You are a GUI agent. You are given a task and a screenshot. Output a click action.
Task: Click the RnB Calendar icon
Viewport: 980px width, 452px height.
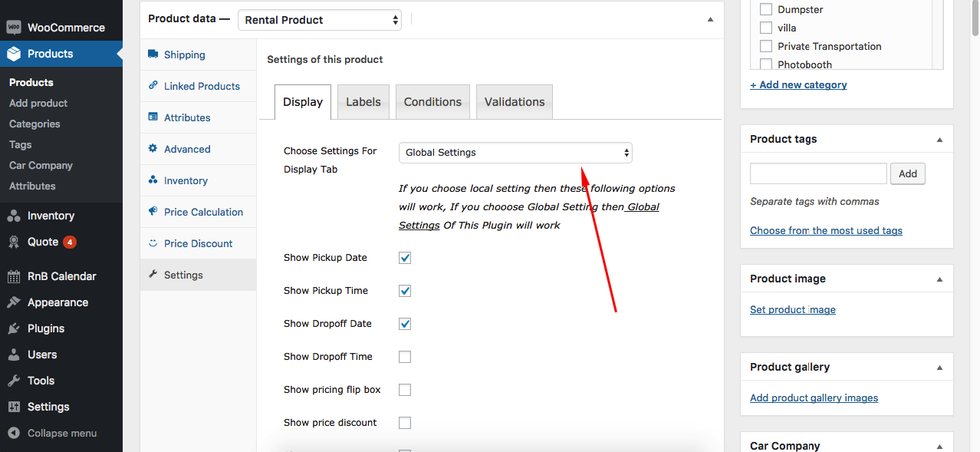click(x=13, y=276)
